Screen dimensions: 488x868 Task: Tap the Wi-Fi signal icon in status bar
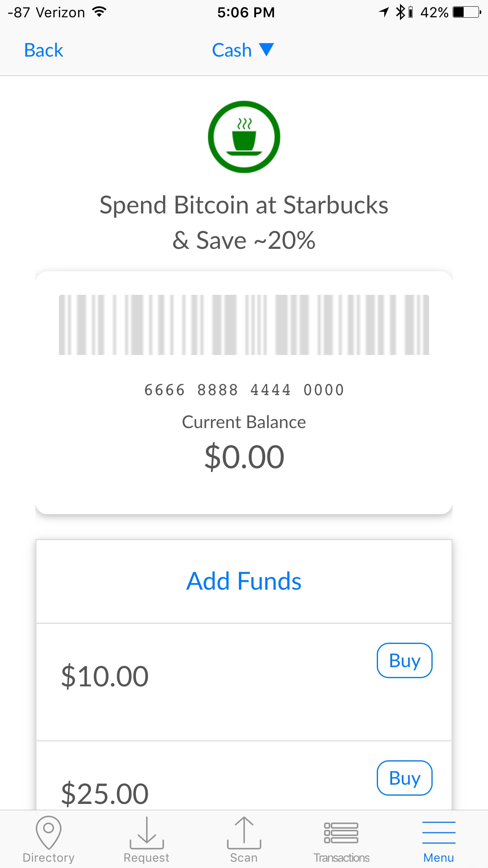point(100,12)
